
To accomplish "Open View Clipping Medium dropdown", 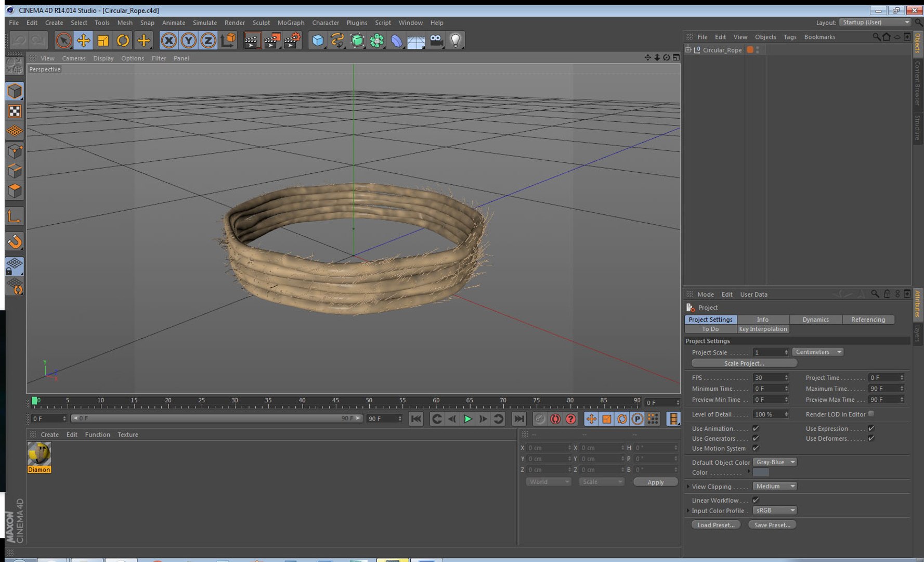I will (775, 486).
